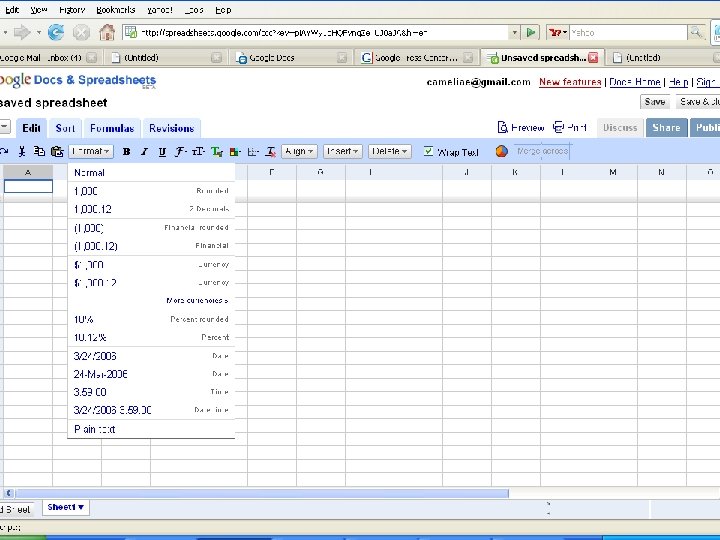Toggle Underline formatting
Image resolution: width=720 pixels, height=540 pixels.
(x=162, y=152)
